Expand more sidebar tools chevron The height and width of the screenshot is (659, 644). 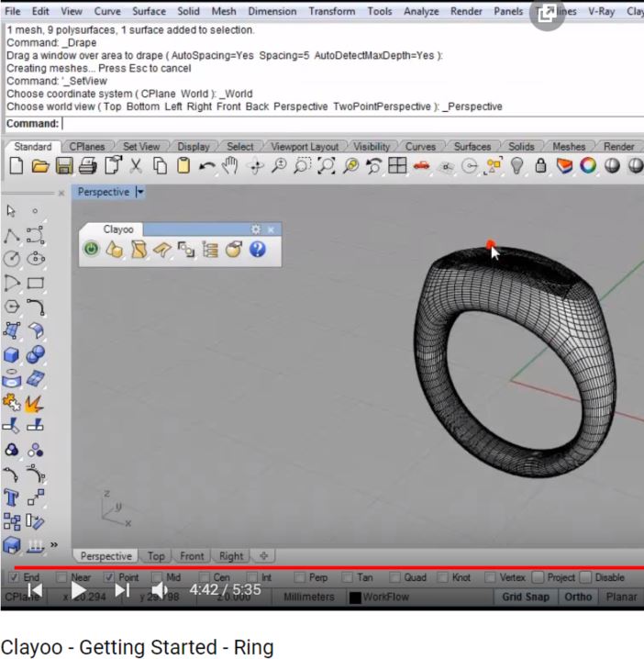pyautogui.click(x=54, y=544)
